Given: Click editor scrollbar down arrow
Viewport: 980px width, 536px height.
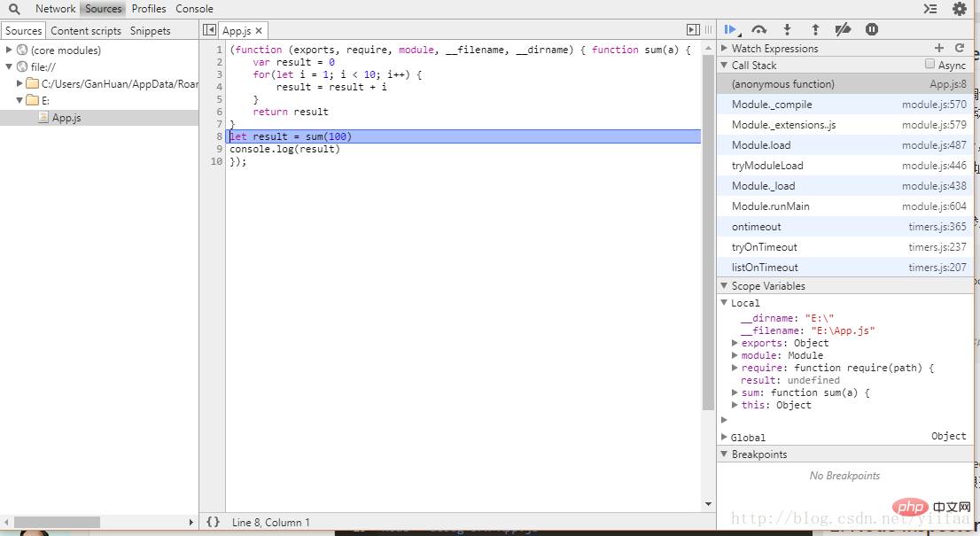Looking at the screenshot, I should [x=708, y=504].
